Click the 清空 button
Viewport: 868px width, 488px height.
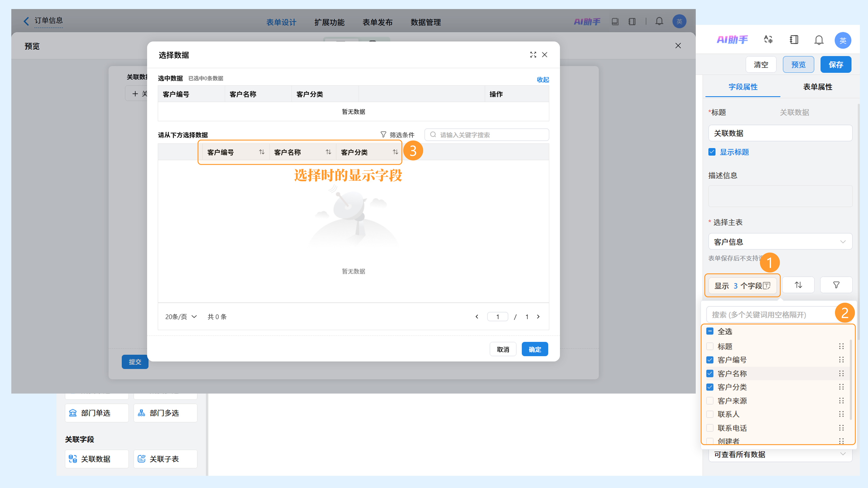(x=761, y=64)
